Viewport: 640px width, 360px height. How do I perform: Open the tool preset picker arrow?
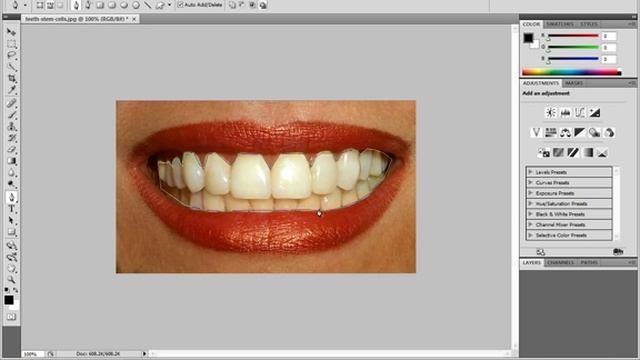[25, 5]
